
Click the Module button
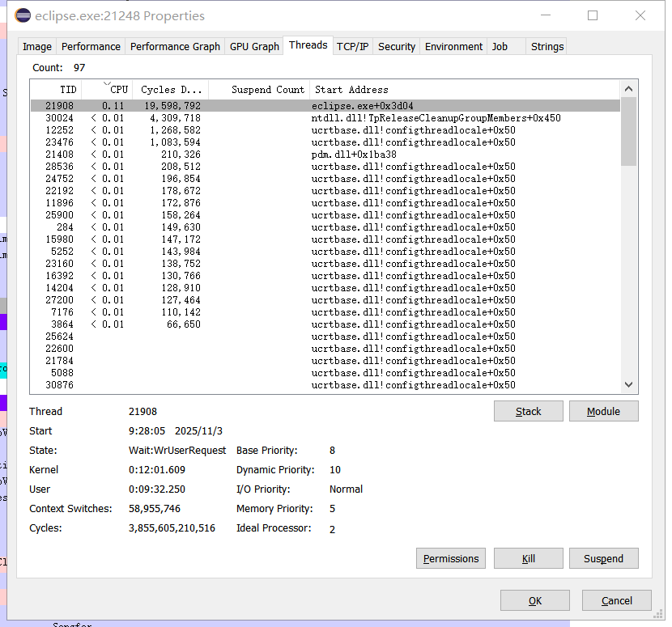tap(603, 411)
